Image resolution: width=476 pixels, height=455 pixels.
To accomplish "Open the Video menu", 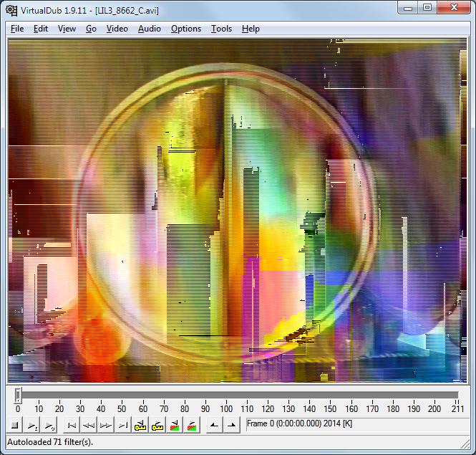I will pyautogui.click(x=117, y=29).
